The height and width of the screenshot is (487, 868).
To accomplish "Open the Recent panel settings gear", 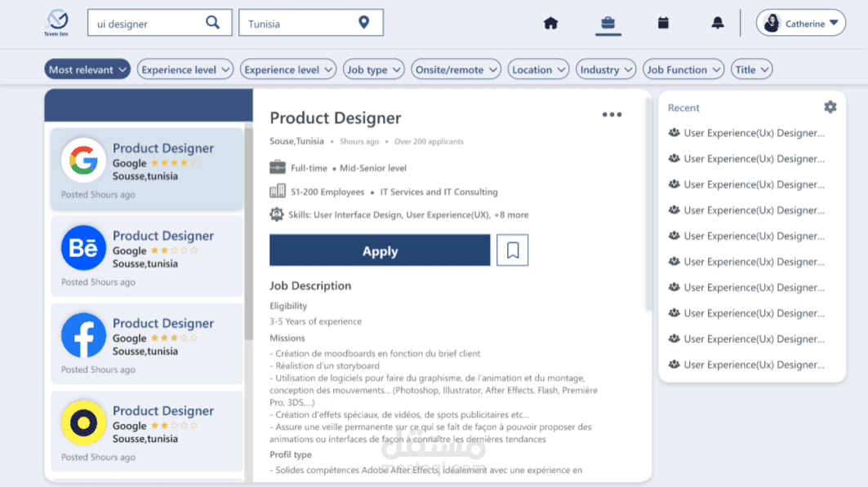I will [830, 107].
